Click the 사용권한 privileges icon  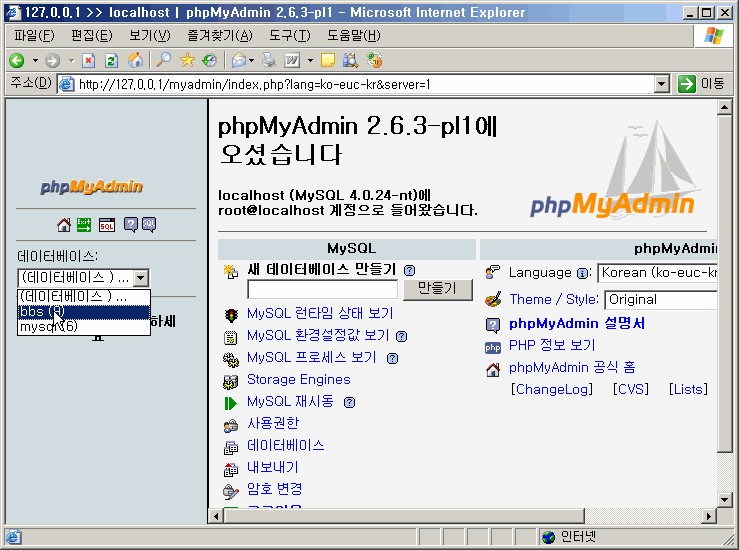(230, 426)
